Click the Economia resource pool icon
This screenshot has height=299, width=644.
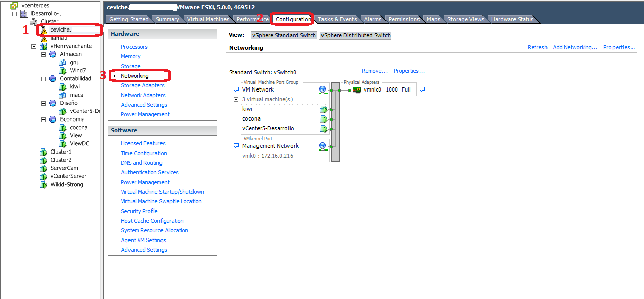[53, 119]
